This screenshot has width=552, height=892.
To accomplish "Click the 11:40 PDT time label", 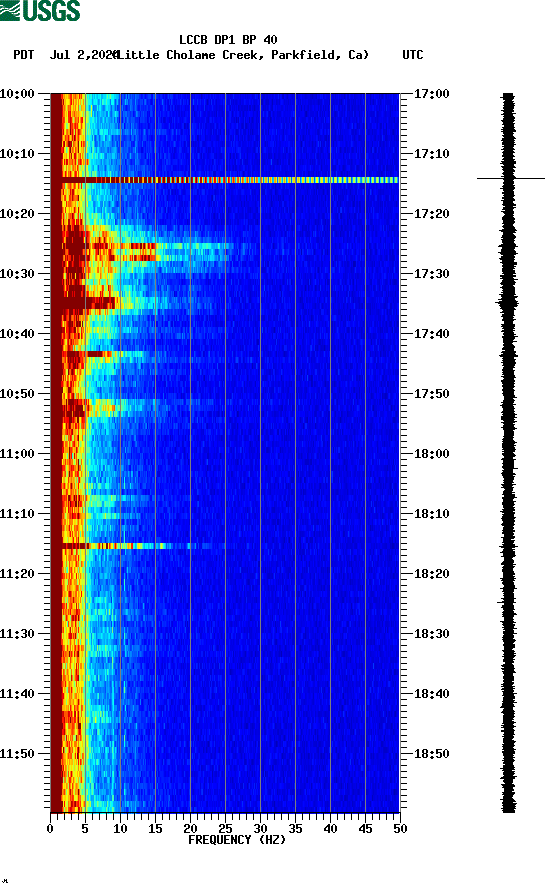I will coord(18,693).
